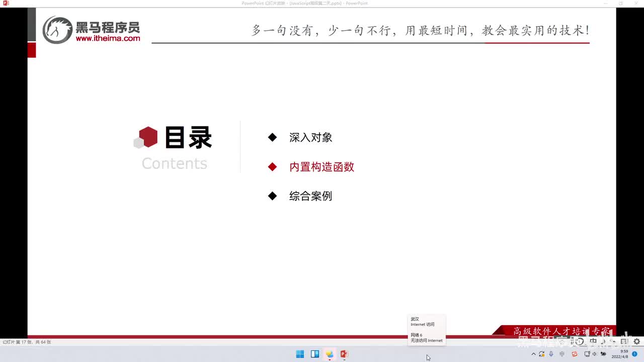Open the clock showing 9:59 2022/4/8
The width and height of the screenshot is (644, 362).
(620, 354)
